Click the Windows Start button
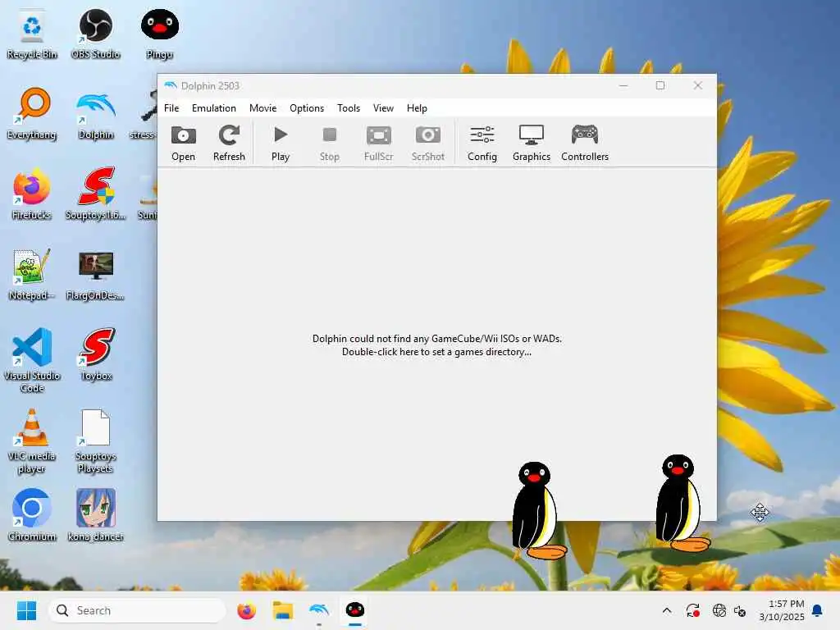The height and width of the screenshot is (630, 840). [26, 610]
